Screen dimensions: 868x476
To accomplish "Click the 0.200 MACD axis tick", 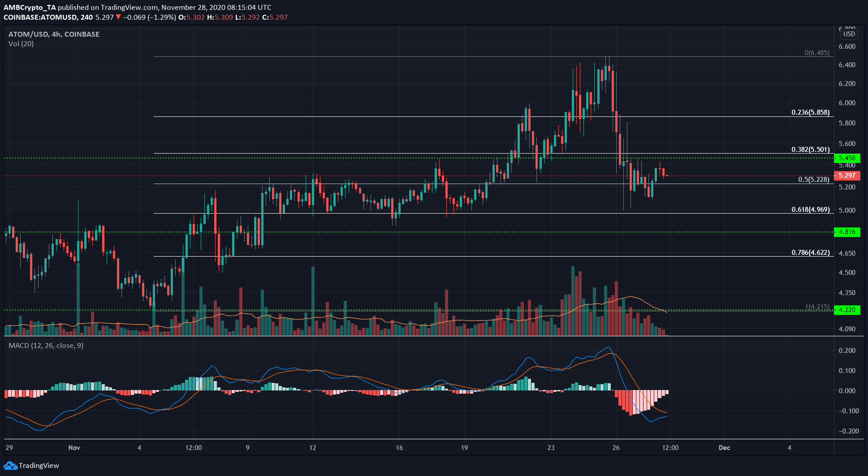I will 847,351.
